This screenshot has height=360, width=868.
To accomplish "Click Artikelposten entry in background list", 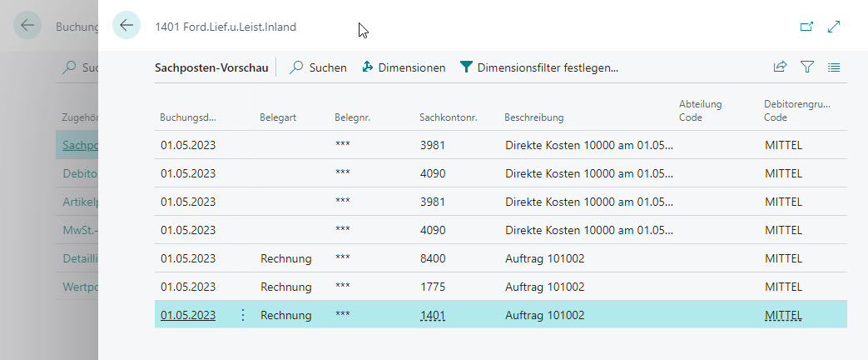I will point(80,202).
